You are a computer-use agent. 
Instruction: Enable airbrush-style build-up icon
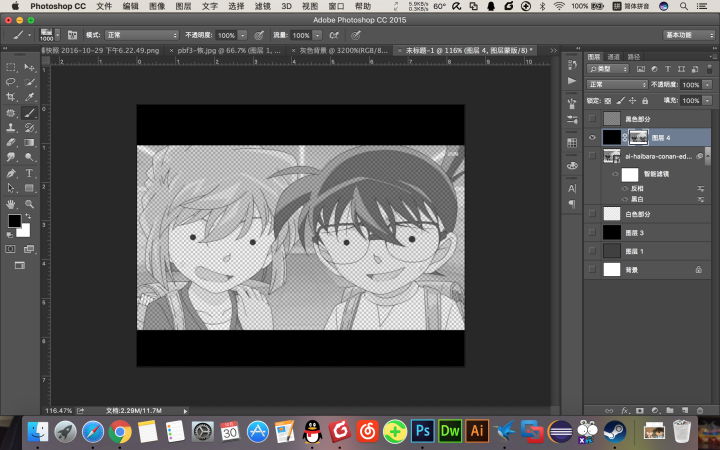[334, 35]
